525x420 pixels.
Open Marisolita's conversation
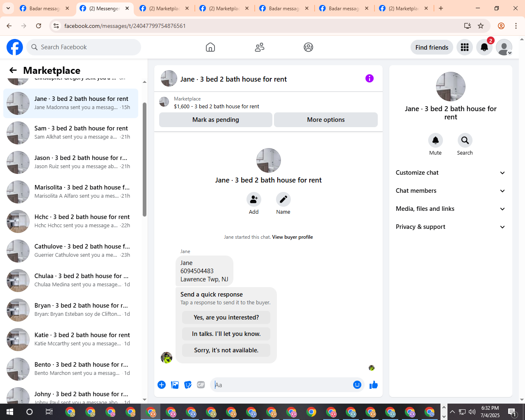(71, 192)
